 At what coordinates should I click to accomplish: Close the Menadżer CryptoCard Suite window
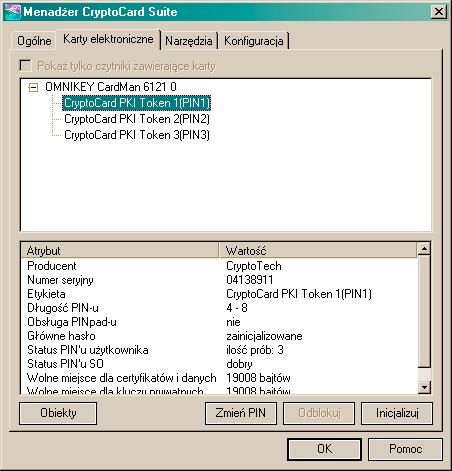439,12
